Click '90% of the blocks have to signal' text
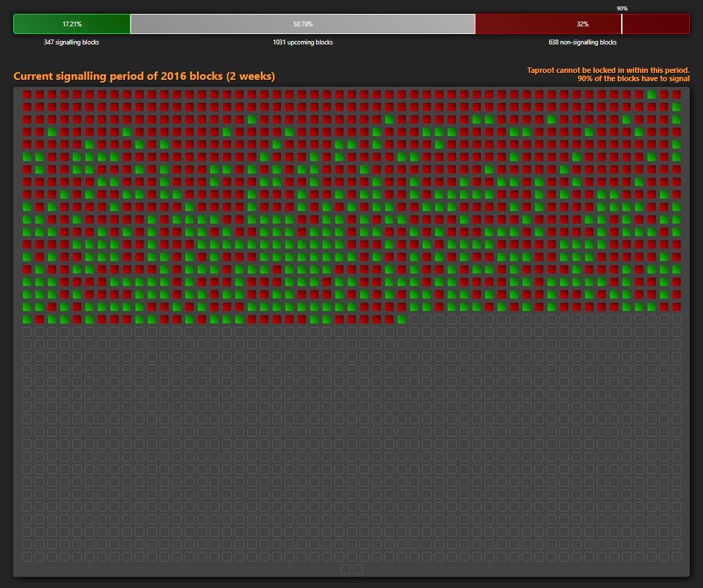This screenshot has height=588, width=703. [633, 78]
